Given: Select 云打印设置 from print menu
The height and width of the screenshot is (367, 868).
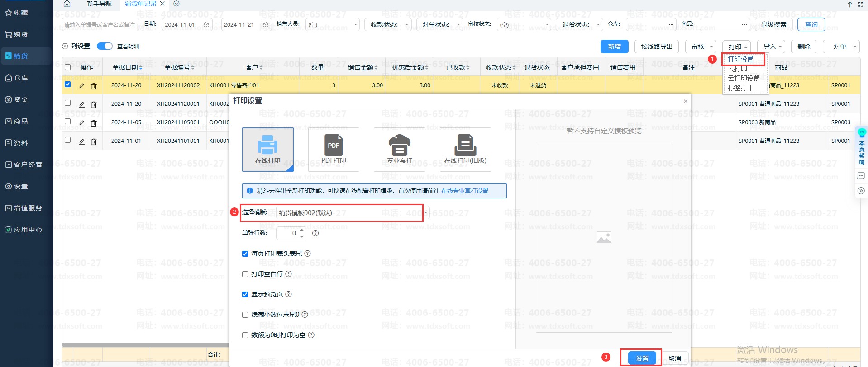Looking at the screenshot, I should coord(744,78).
